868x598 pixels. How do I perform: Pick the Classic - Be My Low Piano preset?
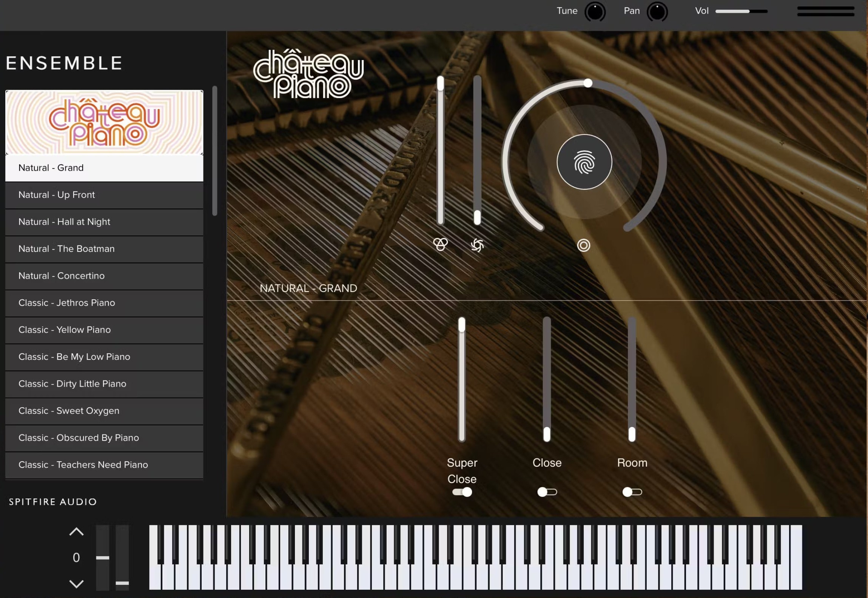click(104, 357)
